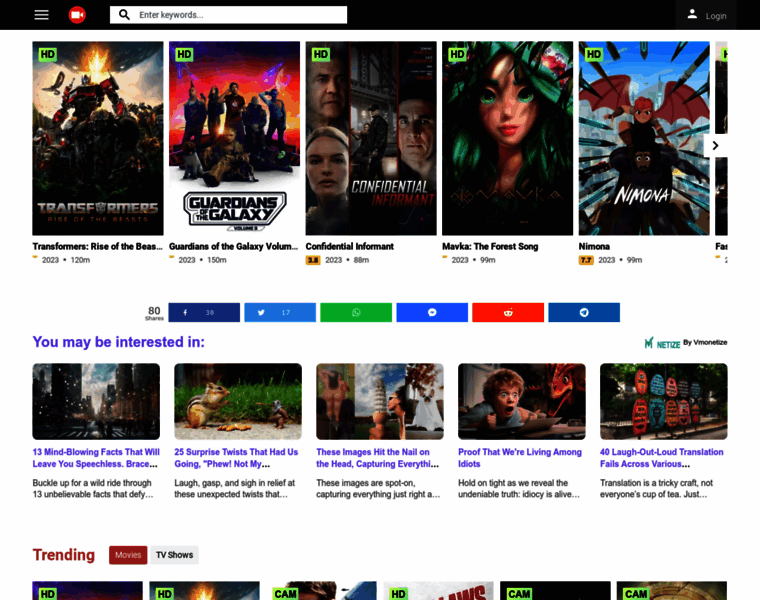This screenshot has width=760, height=600.
Task: Click 40 Laugh-Out-Loud Translation Fails headline
Action: 662,458
